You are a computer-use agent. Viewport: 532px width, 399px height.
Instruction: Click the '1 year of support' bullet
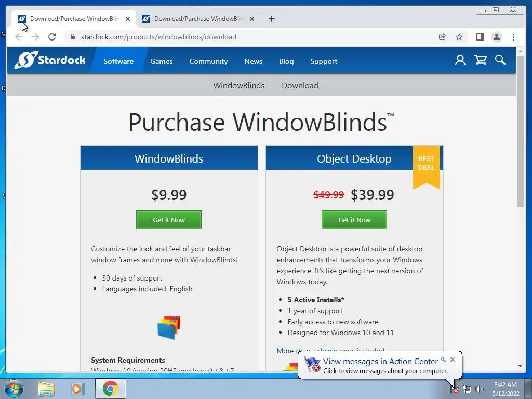tap(315, 311)
